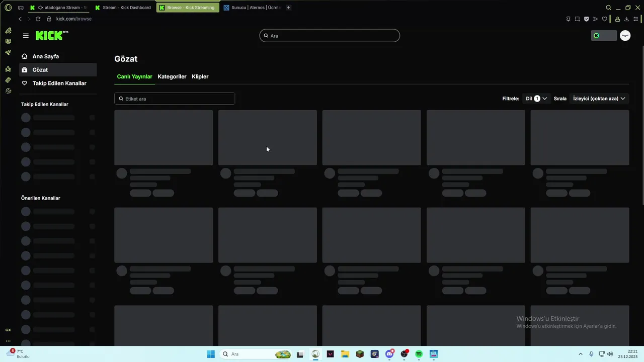This screenshot has height=362, width=644.
Task: Click the browser forward arrow
Action: point(29,19)
